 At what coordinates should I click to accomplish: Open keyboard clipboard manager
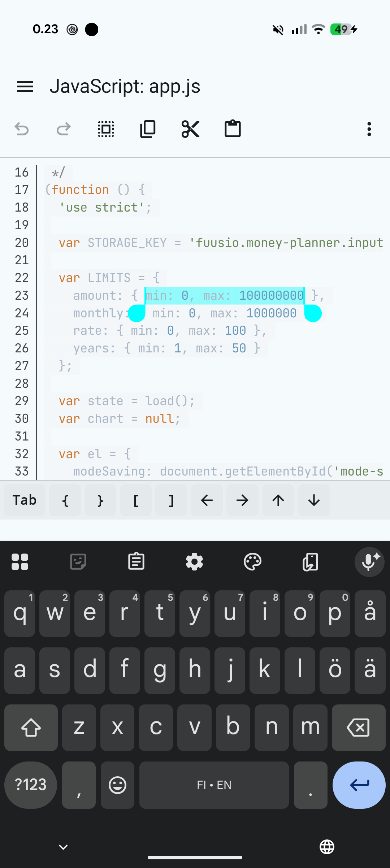coord(136,562)
